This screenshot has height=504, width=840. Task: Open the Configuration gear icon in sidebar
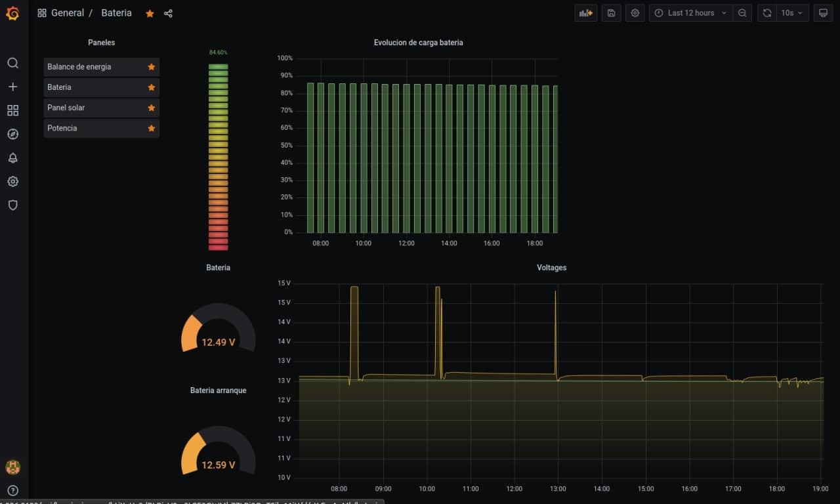pyautogui.click(x=12, y=181)
